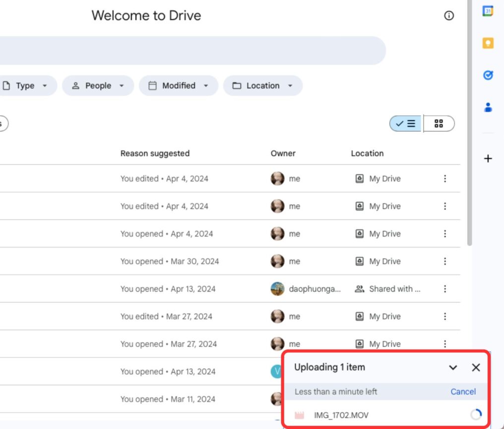Cancel the upload in progress
504x429 pixels.
(x=463, y=392)
